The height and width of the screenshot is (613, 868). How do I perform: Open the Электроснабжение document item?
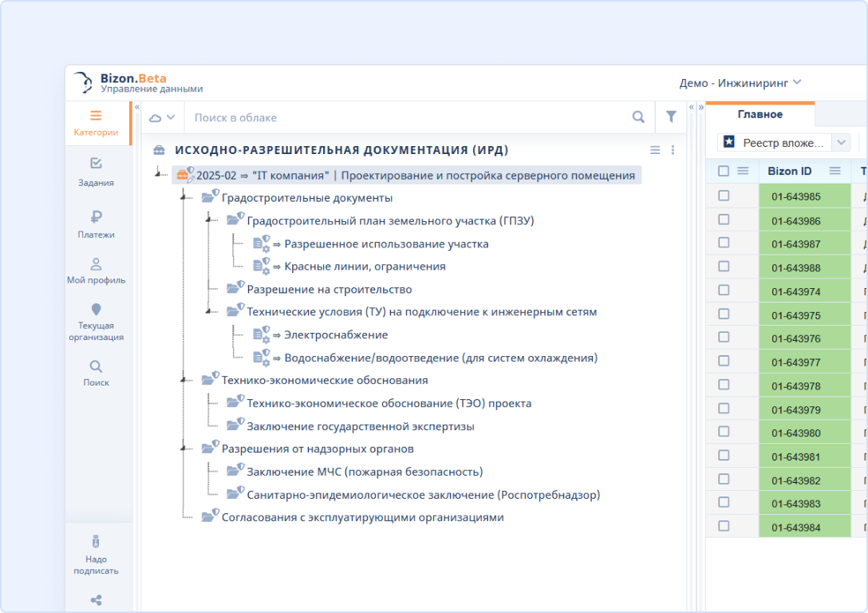click(336, 335)
